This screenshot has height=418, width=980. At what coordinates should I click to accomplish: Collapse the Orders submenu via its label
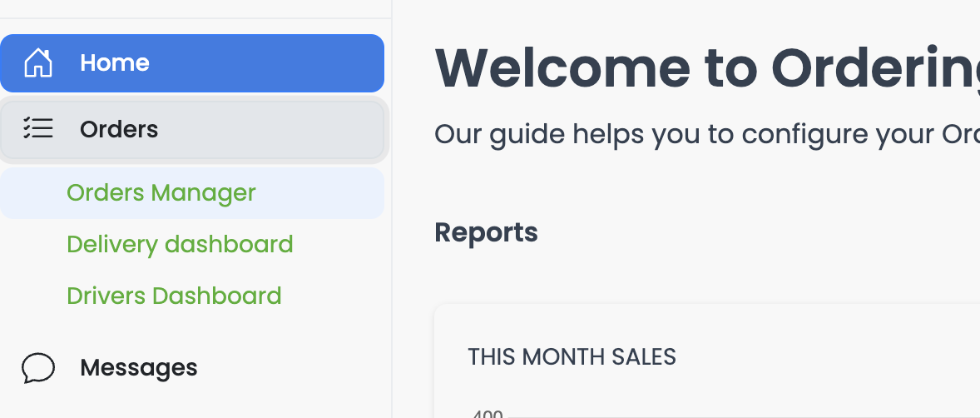coord(119,130)
